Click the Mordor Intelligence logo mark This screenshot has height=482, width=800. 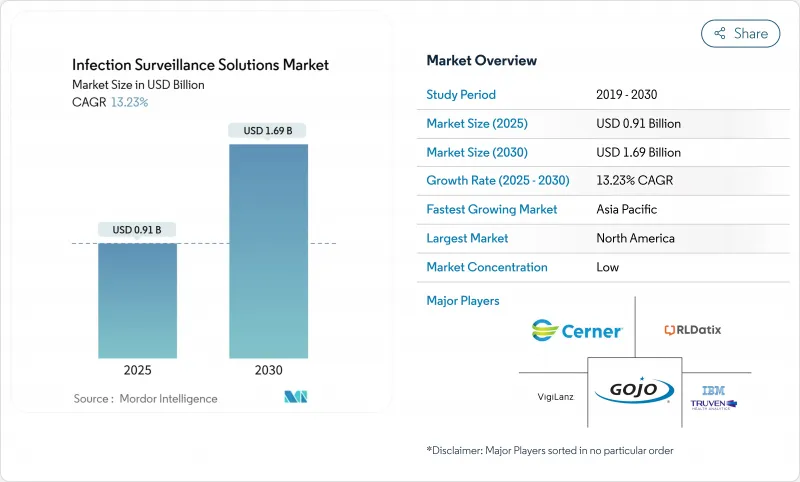coord(295,397)
